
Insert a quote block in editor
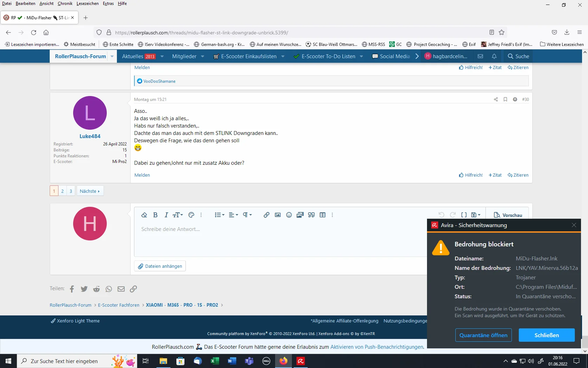[x=311, y=215]
